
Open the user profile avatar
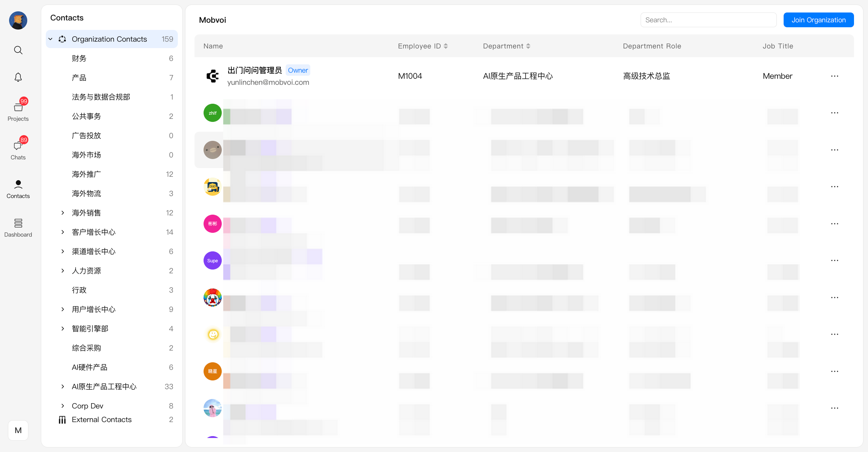pyautogui.click(x=18, y=20)
